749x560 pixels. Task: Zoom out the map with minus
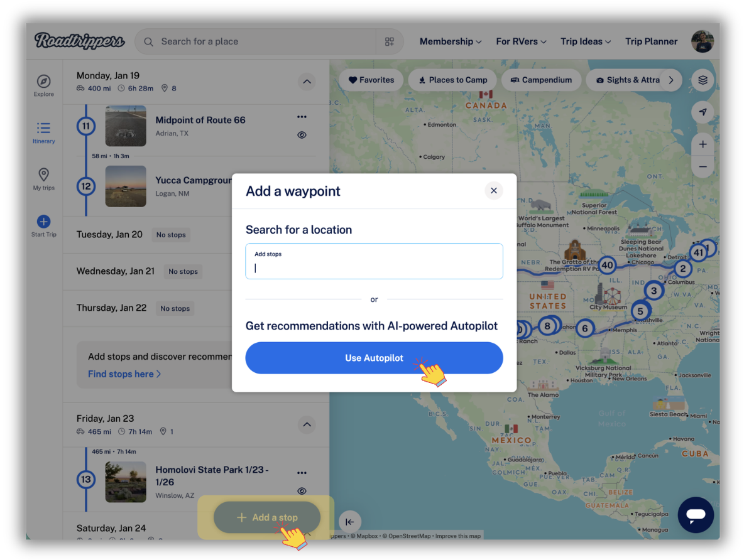point(703,166)
